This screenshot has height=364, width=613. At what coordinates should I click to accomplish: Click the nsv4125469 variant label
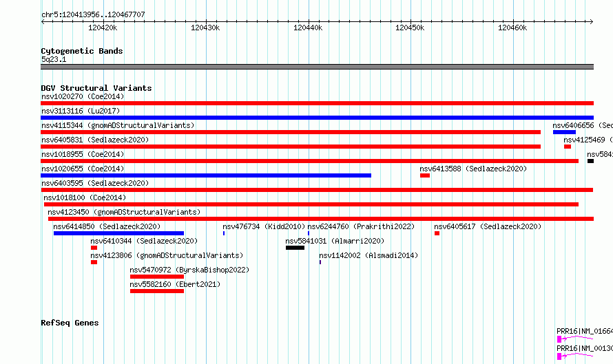pos(588,140)
